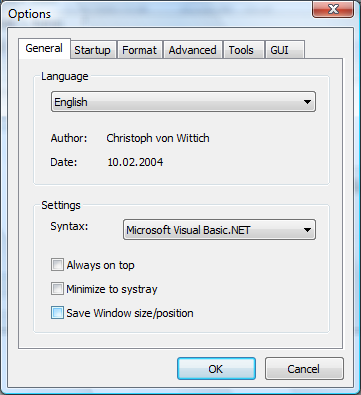361x395 pixels.
Task: Show the GUI tab
Action: pyautogui.click(x=284, y=50)
